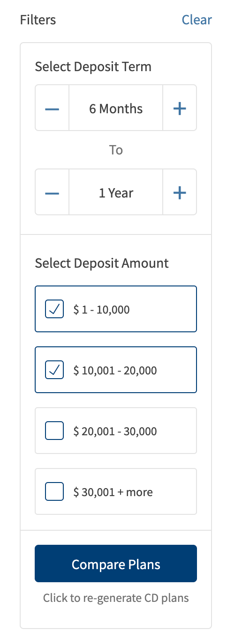This screenshot has height=644, width=227.
Task: Click the Select Deposit Amount heading
Action: 102,263
